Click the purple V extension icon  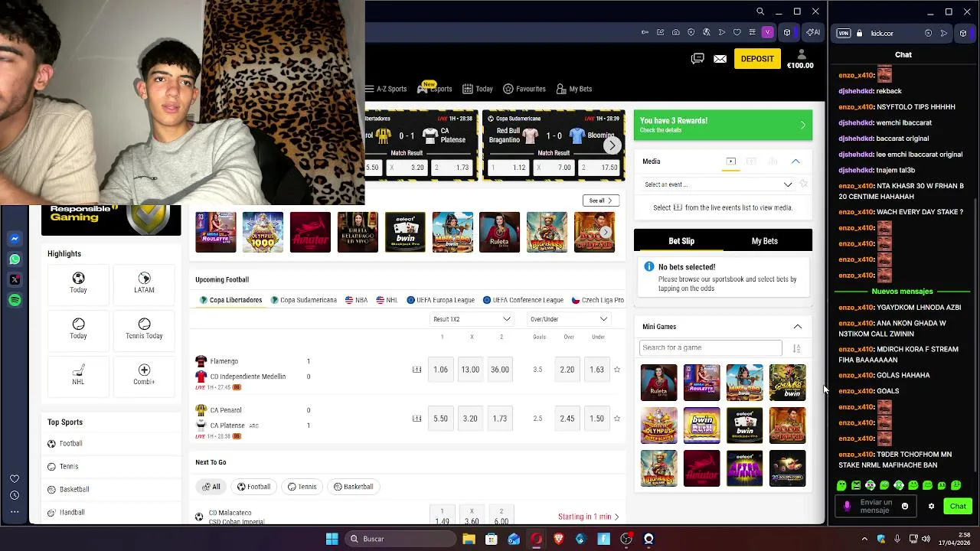click(x=767, y=32)
